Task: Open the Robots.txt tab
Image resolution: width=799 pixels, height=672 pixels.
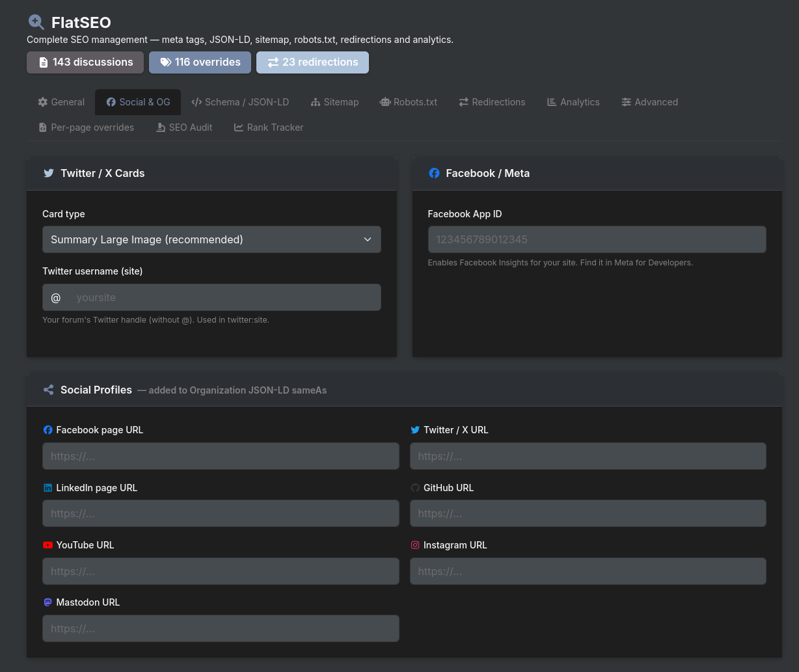Action: (409, 102)
